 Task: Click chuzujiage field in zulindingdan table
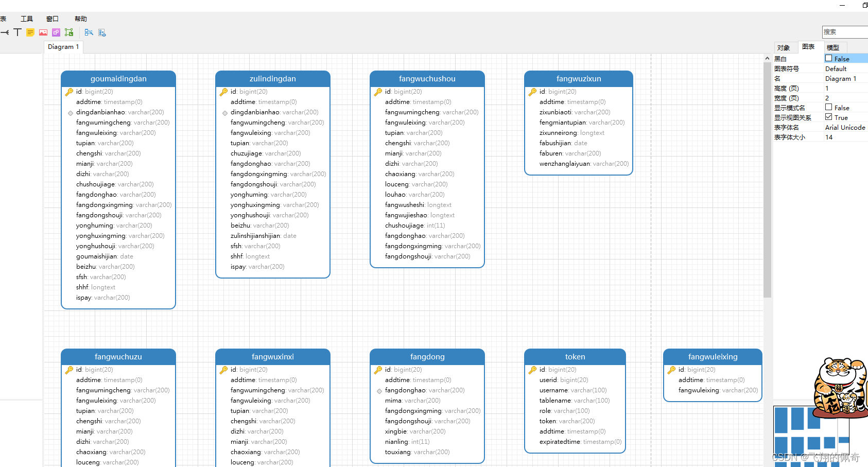266,153
